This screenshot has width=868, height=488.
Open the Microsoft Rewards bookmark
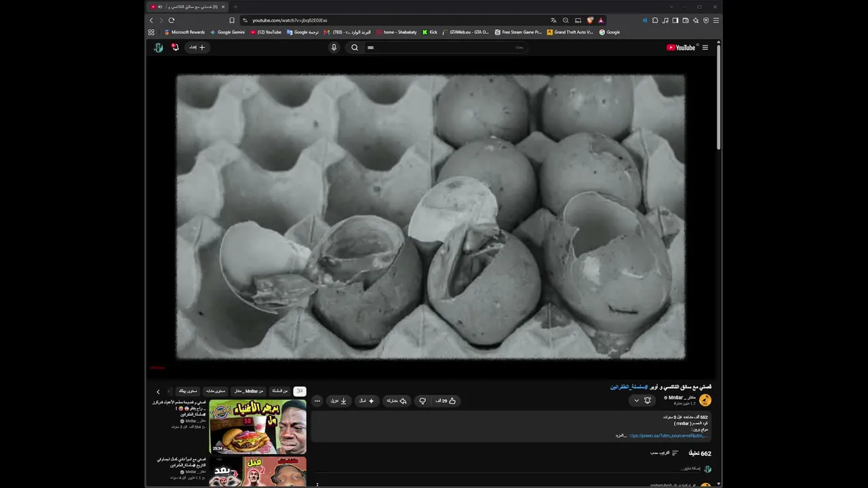tap(184, 32)
